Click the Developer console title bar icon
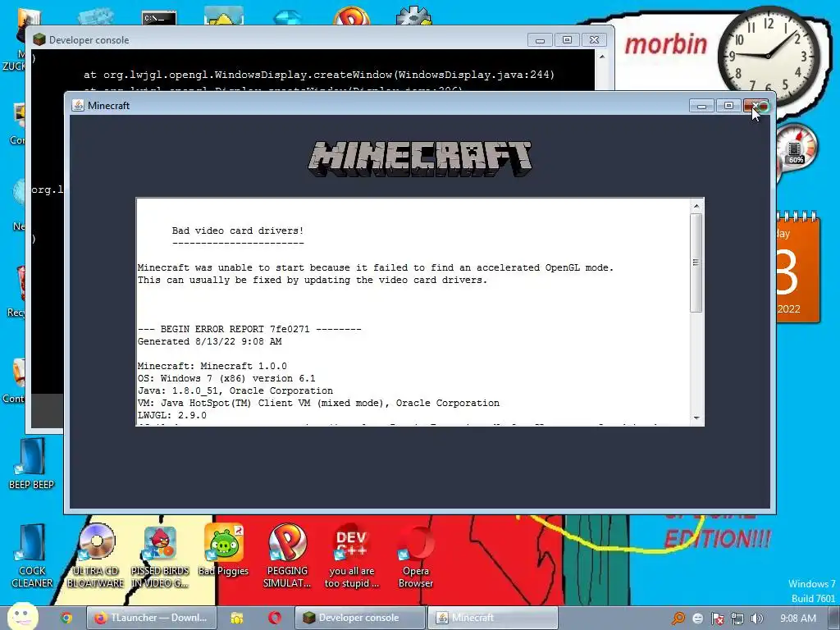Viewport: 840px width, 630px height. pos(39,39)
